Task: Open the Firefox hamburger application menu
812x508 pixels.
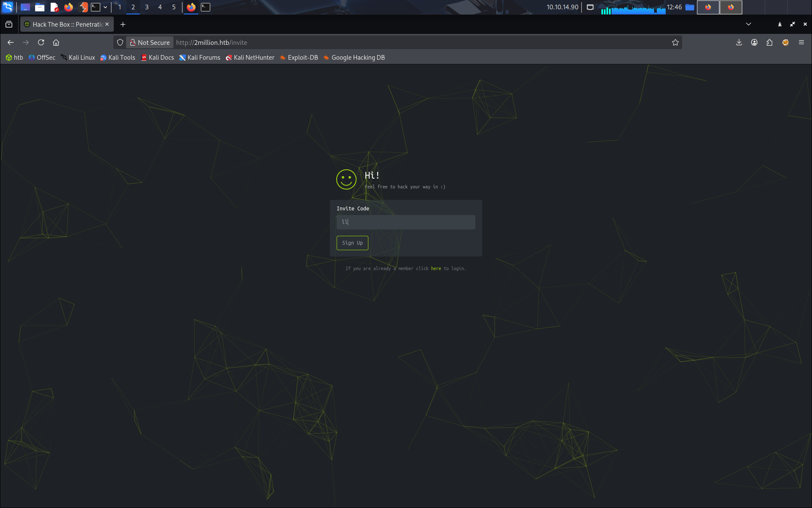Action: [801, 42]
